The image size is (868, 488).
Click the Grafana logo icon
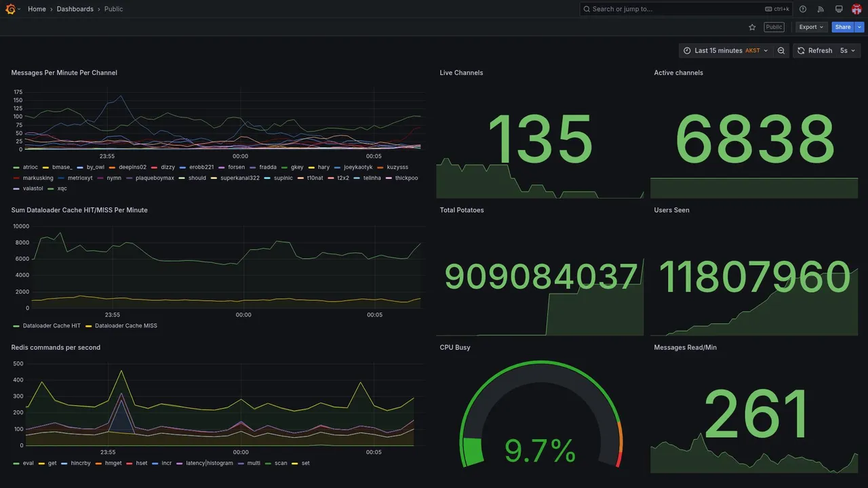10,9
